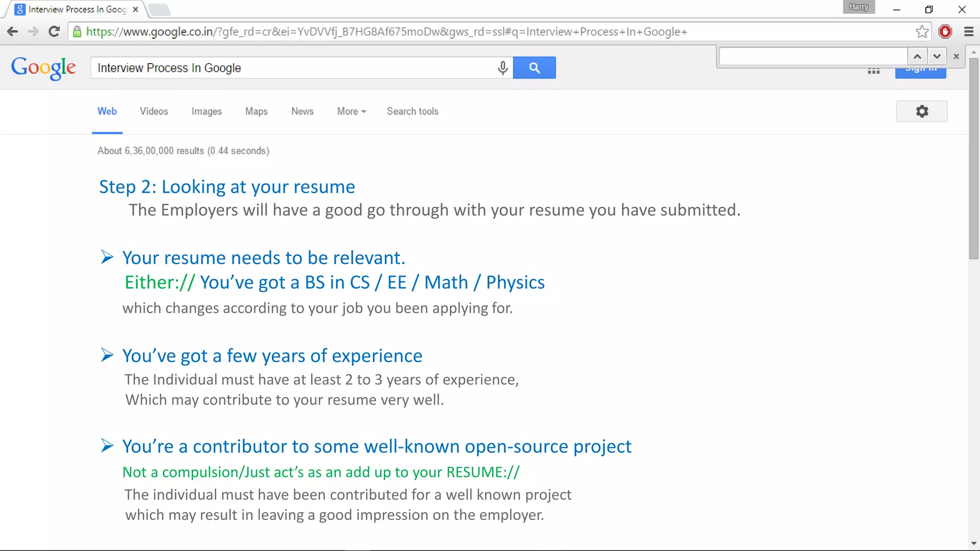Viewport: 980px width, 551px height.
Task: Click the scrollbar up arrow
Action: click(x=974, y=52)
